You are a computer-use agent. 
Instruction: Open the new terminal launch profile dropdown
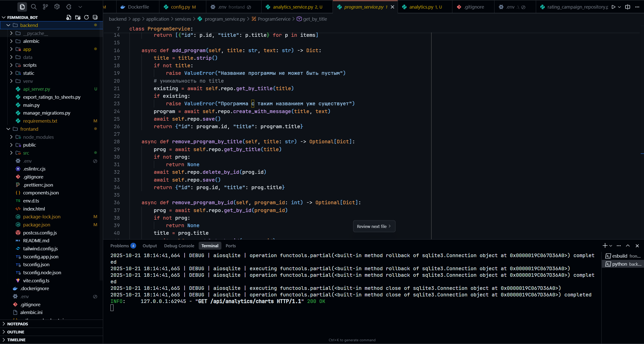tap(611, 246)
